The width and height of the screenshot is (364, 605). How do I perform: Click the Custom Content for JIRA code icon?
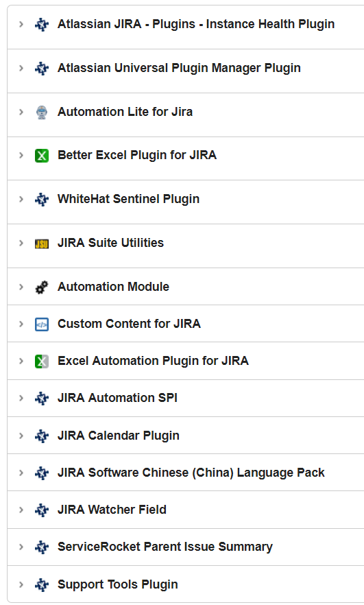(x=42, y=324)
